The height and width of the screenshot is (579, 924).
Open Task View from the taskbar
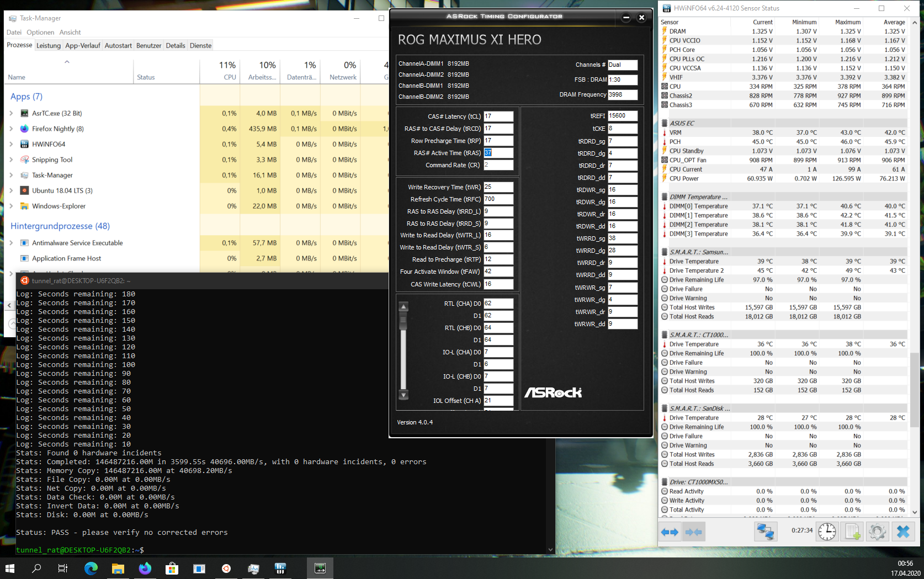tap(63, 568)
